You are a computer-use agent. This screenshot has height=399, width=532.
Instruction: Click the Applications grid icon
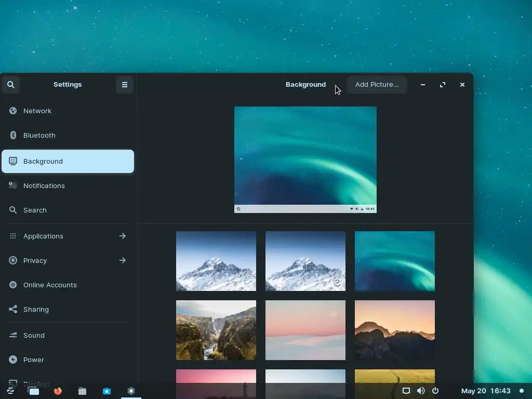pos(13,236)
